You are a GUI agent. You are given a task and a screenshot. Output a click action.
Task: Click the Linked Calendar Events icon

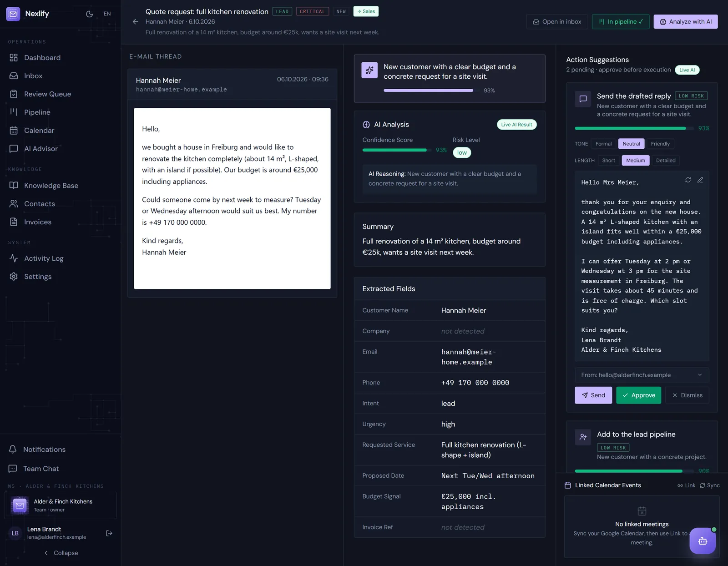tap(568, 485)
